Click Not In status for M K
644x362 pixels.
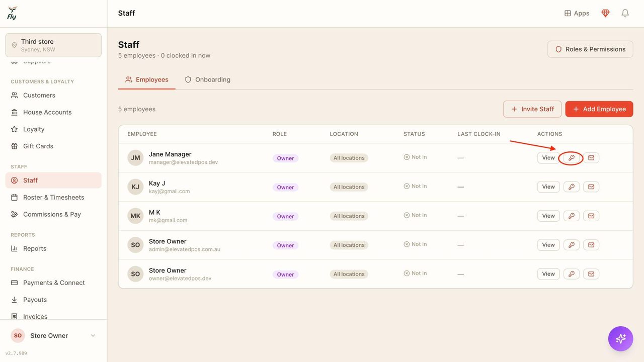415,215
